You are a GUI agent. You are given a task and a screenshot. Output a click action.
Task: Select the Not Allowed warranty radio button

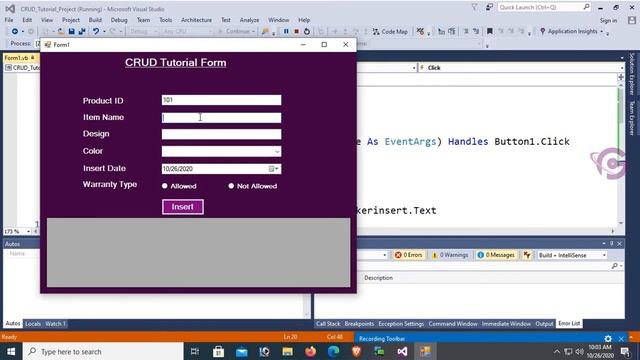(x=231, y=186)
